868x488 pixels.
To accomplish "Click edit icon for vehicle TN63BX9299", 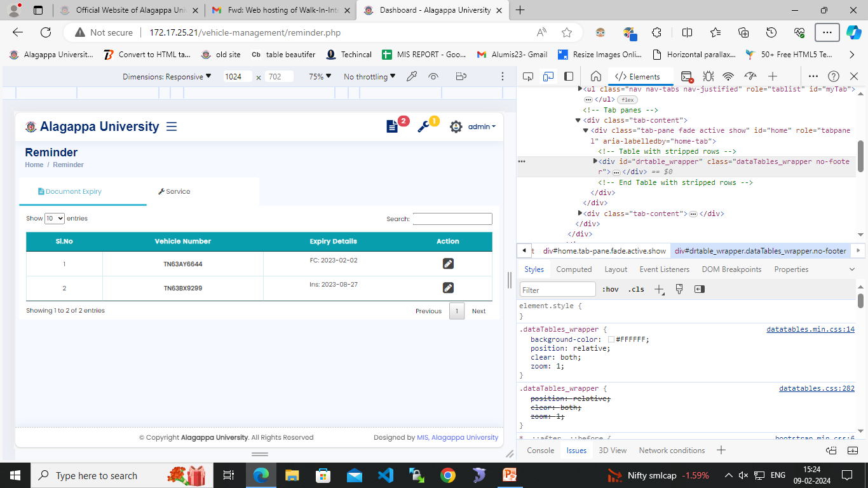I will pyautogui.click(x=448, y=288).
